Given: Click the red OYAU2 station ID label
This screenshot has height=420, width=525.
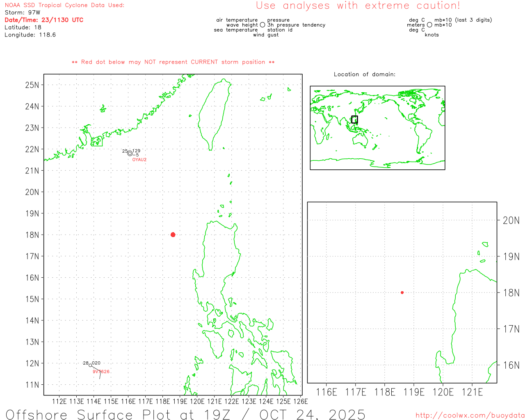Looking at the screenshot, I should [139, 160].
